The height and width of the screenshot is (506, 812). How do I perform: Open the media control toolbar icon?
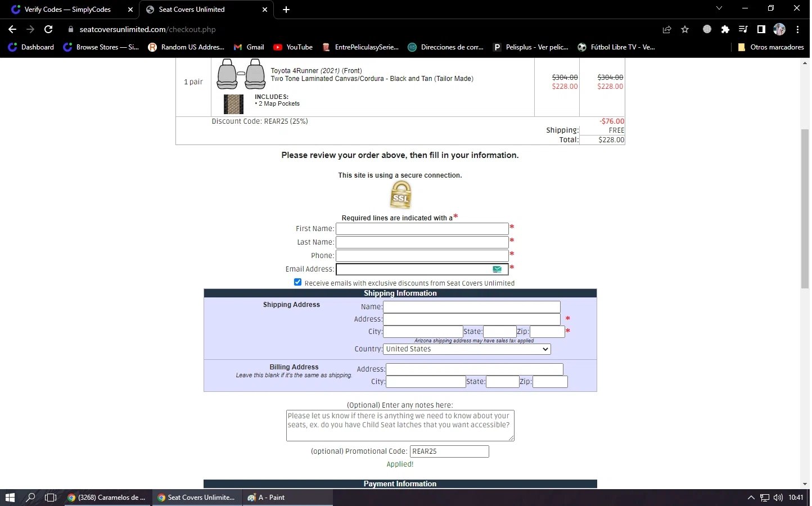click(x=743, y=29)
